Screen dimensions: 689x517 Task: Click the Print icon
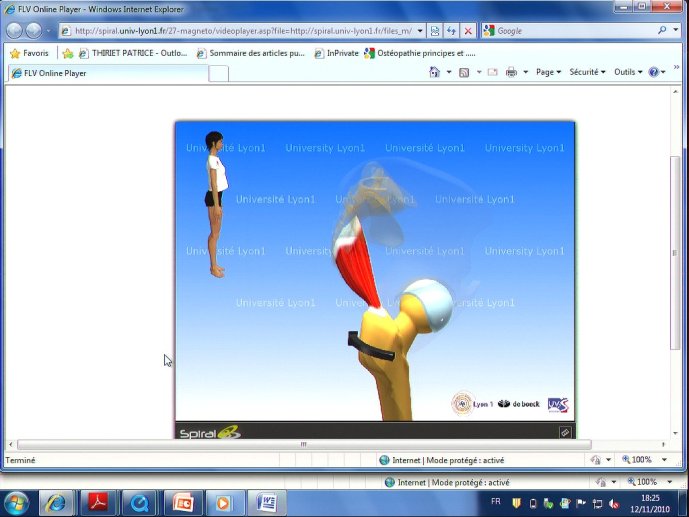[511, 72]
